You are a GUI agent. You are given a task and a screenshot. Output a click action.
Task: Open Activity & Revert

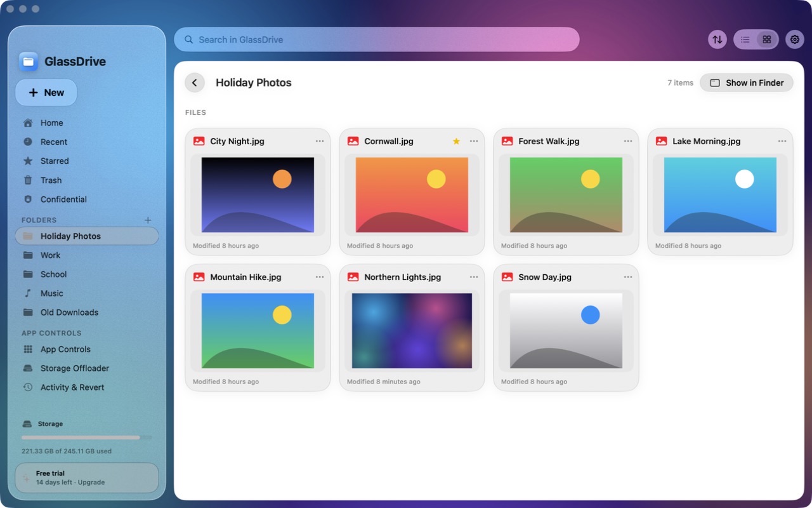point(87,387)
